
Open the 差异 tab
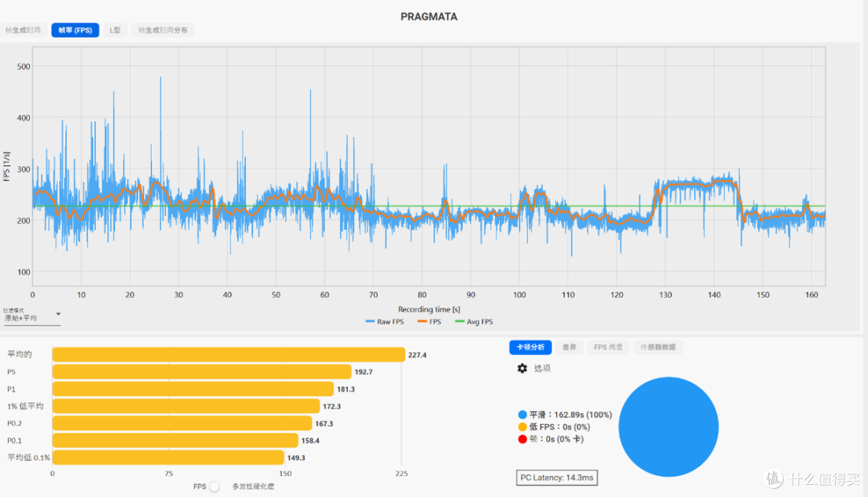coord(569,347)
